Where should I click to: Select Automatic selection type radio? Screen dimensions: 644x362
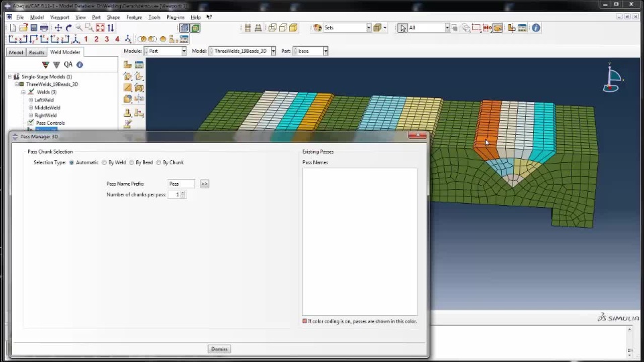click(x=72, y=162)
